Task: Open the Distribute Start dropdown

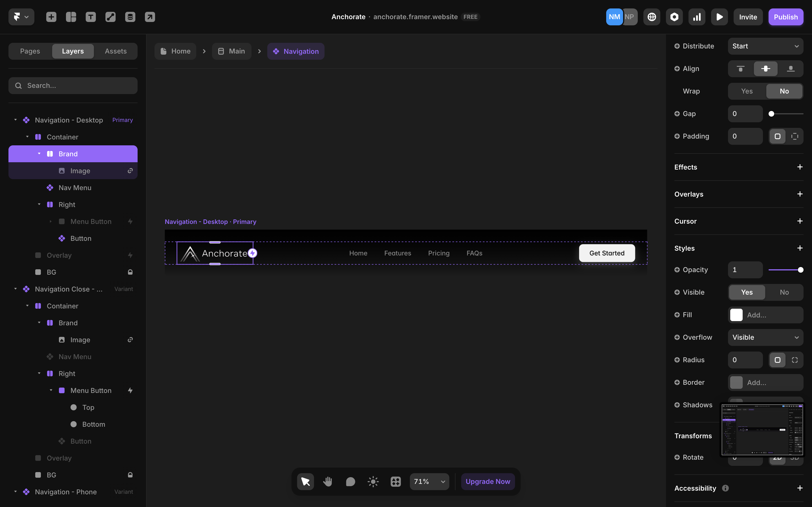Action: [x=765, y=46]
